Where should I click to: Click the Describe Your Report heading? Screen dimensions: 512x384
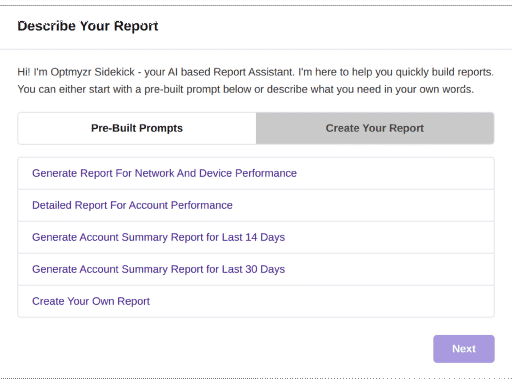[88, 26]
